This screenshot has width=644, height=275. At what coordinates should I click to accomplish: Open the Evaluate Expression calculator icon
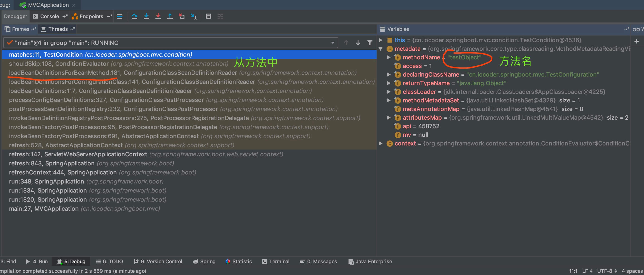[208, 16]
